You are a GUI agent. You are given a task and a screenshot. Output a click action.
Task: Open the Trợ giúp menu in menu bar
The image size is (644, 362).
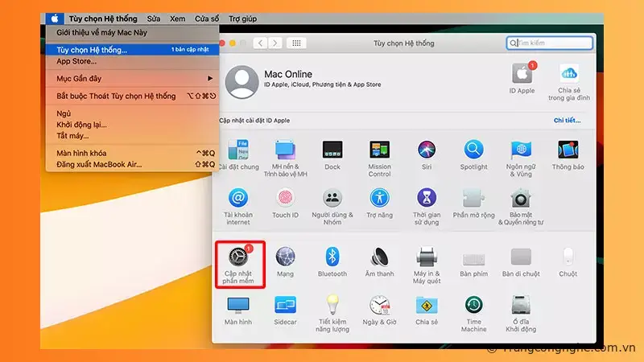(242, 19)
